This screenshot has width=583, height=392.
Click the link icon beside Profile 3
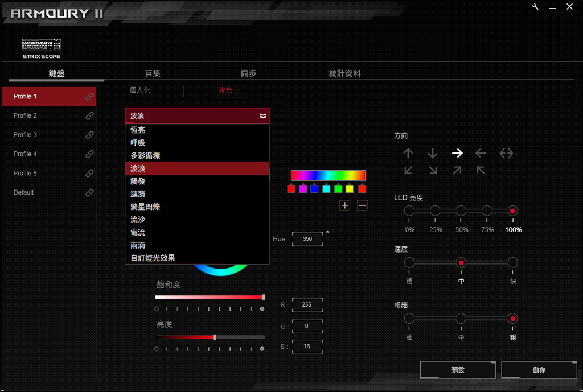[89, 135]
